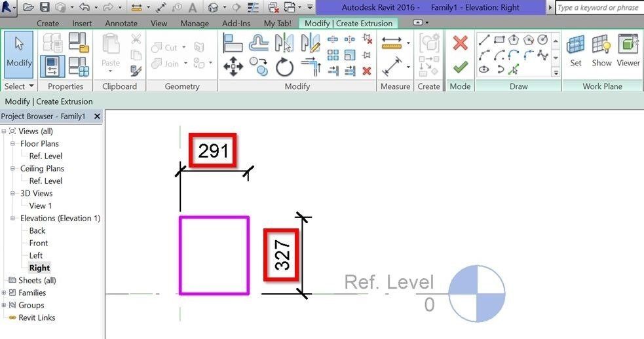
Task: Click the ribbon minimize toggle button
Action: click(x=418, y=22)
